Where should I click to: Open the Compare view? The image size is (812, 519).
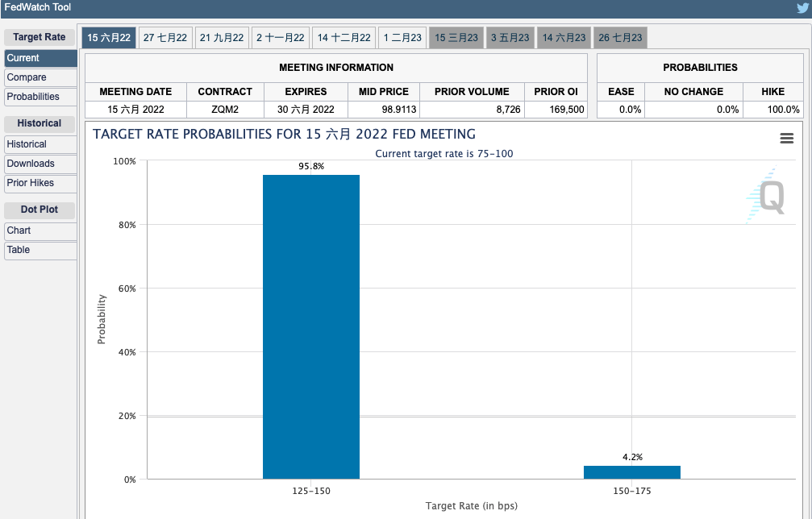tap(41, 77)
